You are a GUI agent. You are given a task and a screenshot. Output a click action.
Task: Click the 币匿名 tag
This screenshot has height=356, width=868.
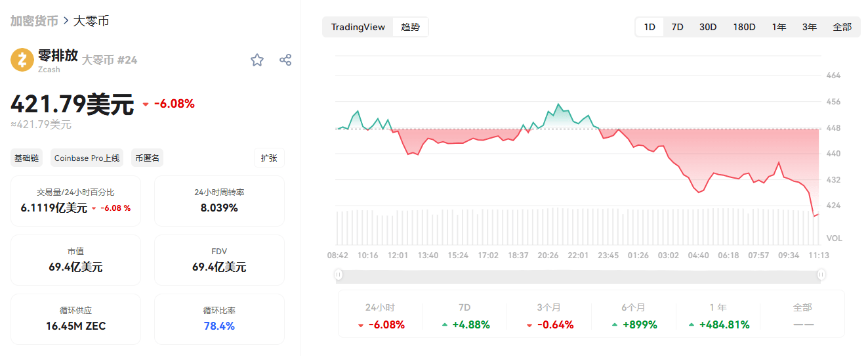click(148, 158)
